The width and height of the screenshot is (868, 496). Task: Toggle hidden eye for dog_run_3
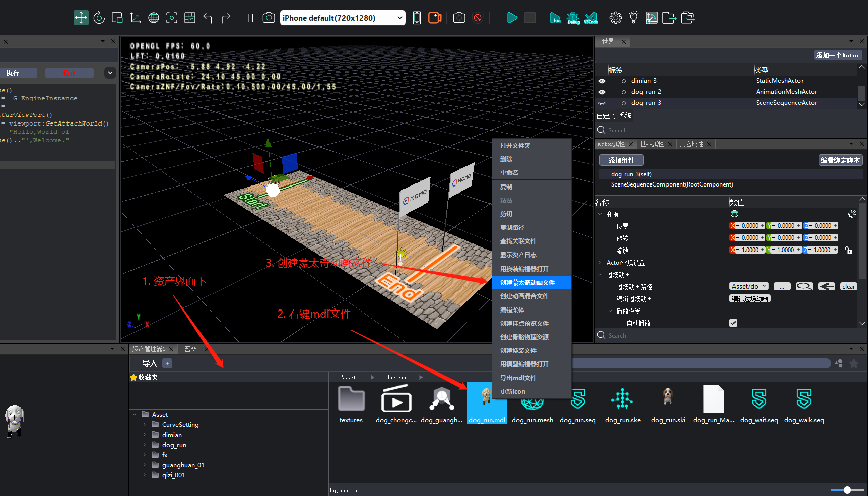[602, 103]
